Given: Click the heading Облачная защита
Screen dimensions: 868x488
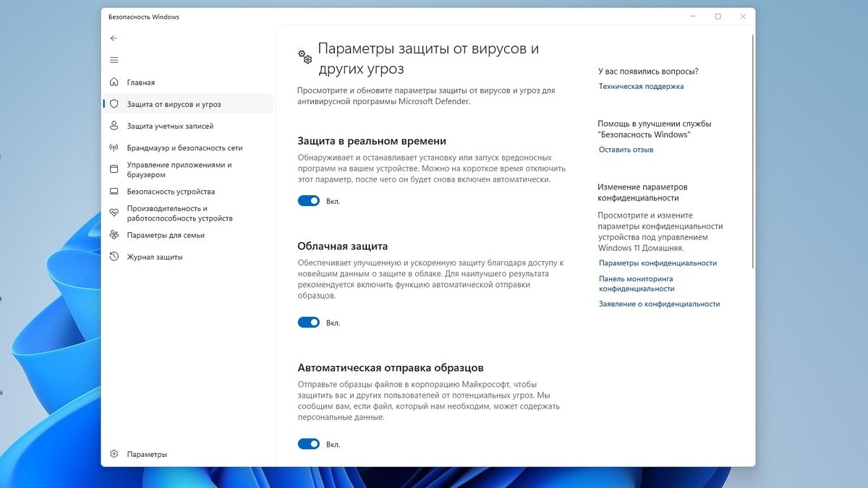Looking at the screenshot, I should click(342, 246).
